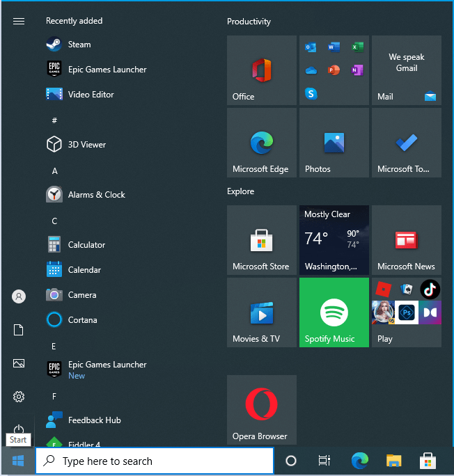The image size is (454, 476).
Task: Open Steam from the recently added list
Action: pyautogui.click(x=79, y=45)
